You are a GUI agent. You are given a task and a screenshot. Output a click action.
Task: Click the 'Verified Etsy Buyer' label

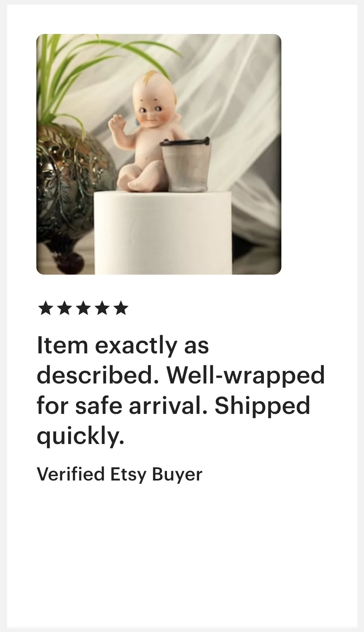[x=120, y=474]
